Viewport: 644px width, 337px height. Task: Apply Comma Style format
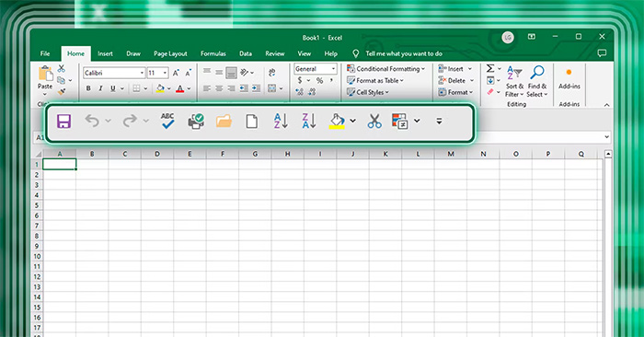click(331, 80)
